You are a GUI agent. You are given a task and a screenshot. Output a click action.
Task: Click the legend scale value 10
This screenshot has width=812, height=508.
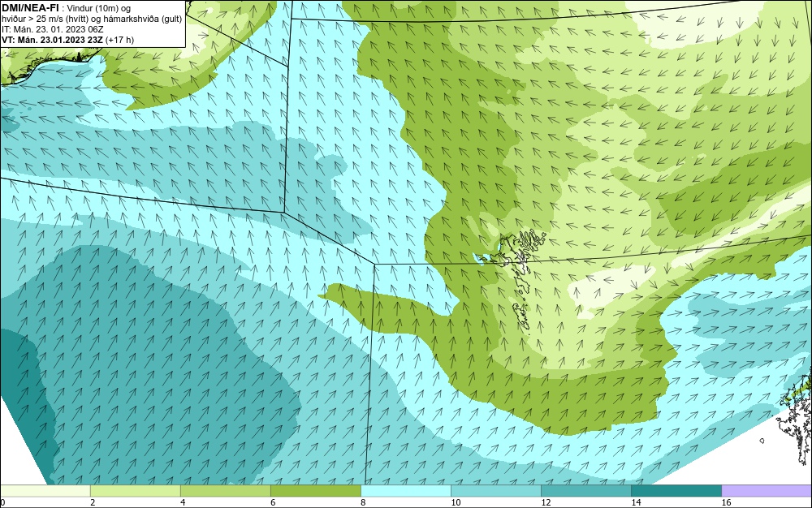(456, 502)
